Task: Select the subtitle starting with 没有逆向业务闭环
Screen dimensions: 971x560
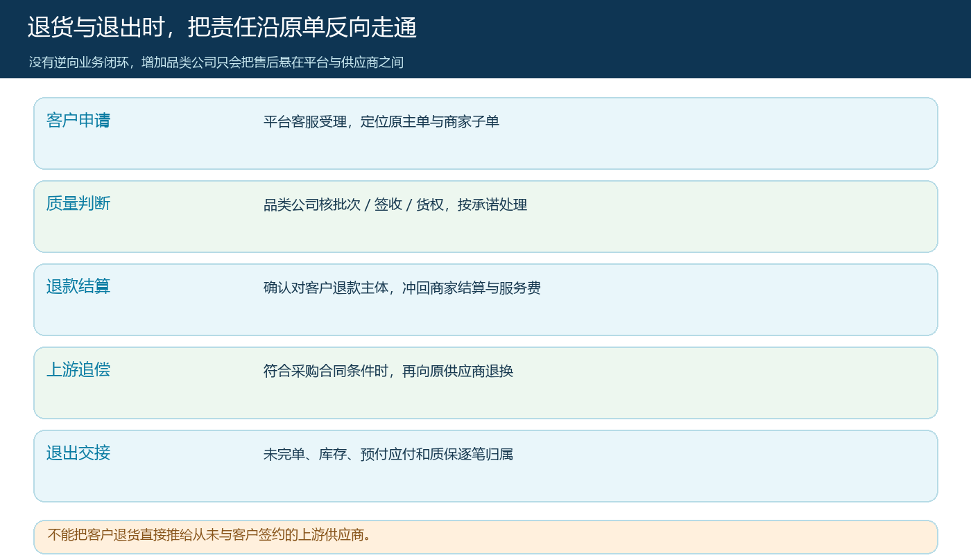Action: tap(216, 62)
